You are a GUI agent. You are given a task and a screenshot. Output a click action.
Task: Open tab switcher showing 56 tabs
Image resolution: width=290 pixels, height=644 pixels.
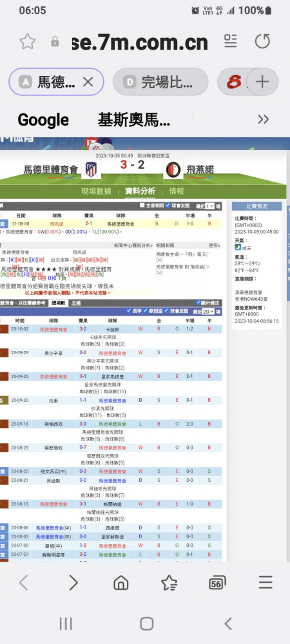(x=217, y=582)
